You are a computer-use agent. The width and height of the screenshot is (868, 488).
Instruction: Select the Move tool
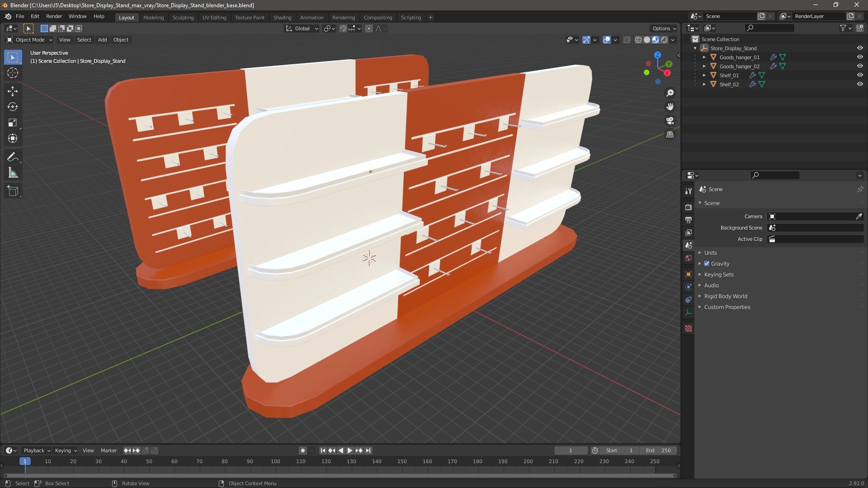pyautogui.click(x=13, y=91)
